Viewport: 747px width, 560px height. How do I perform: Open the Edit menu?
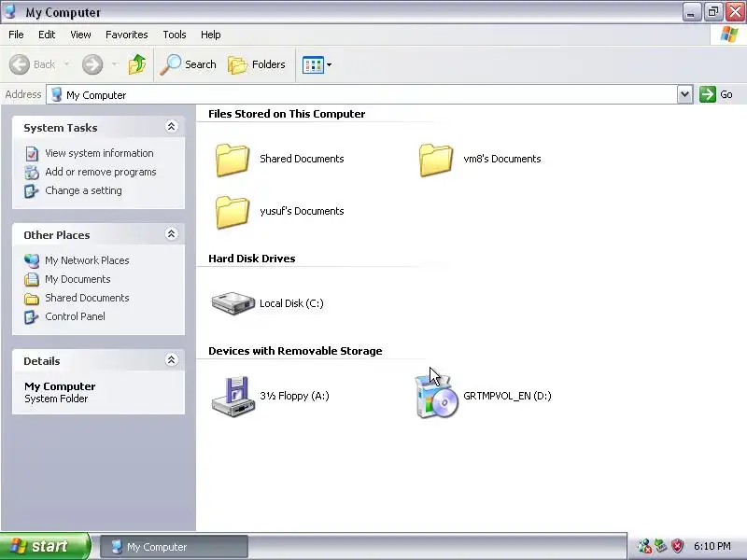click(x=47, y=35)
